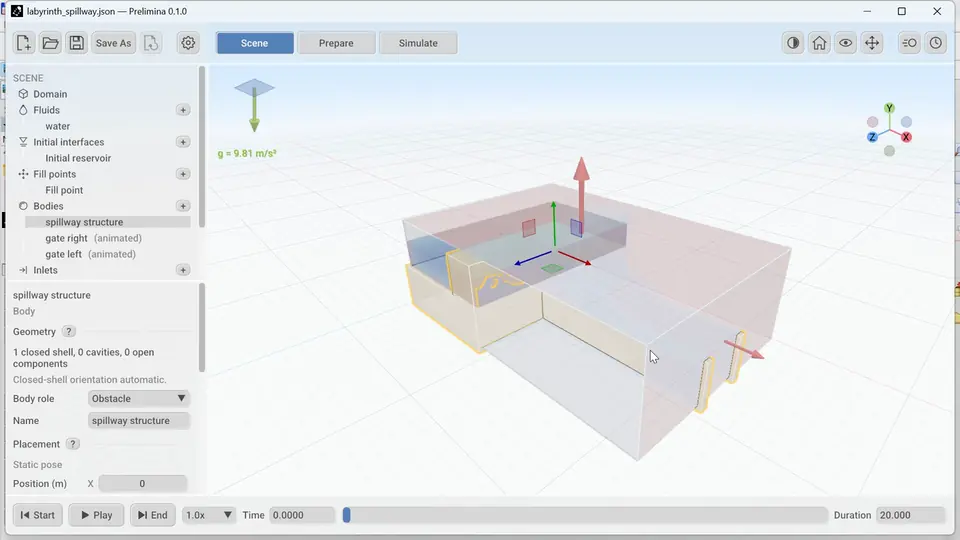The height and width of the screenshot is (540, 960).
Task: Click the Z axis on orientation gizmo
Action: (872, 137)
